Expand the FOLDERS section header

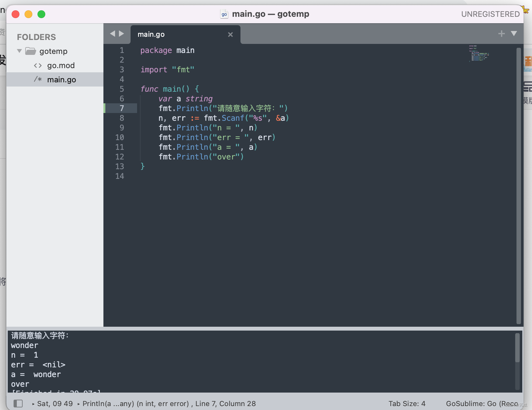coord(36,37)
